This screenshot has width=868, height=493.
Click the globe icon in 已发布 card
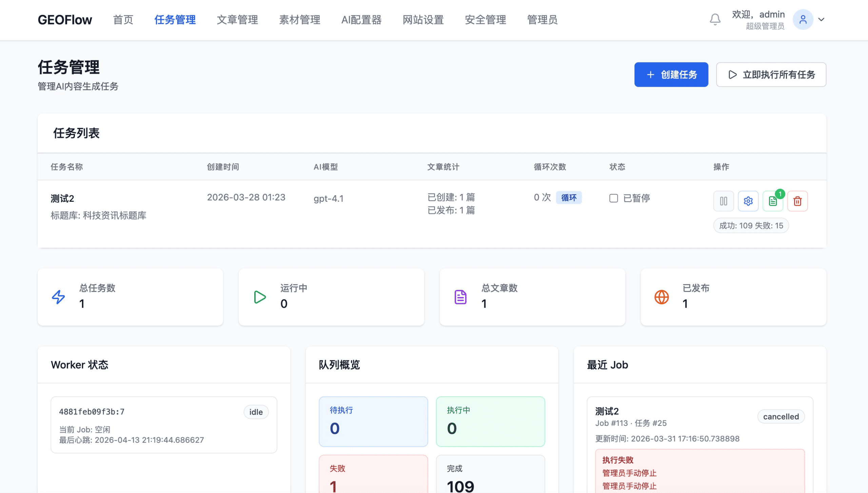click(x=661, y=297)
